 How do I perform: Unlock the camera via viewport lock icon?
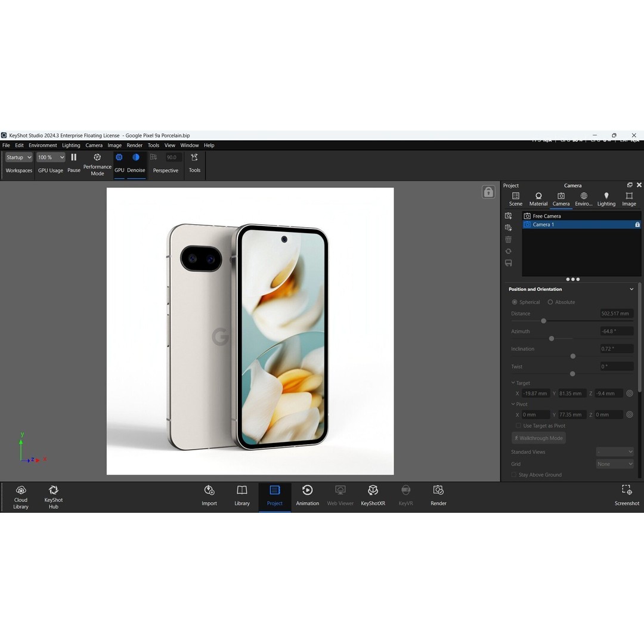pyautogui.click(x=488, y=192)
